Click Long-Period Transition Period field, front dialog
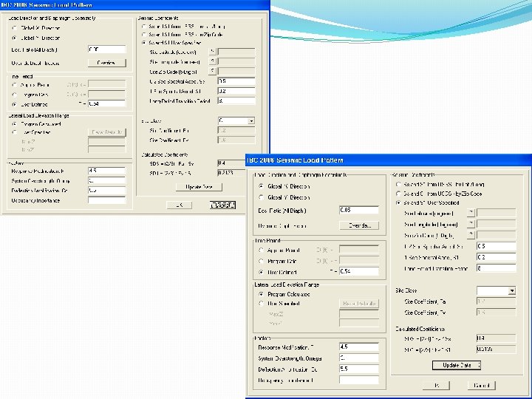 (497, 268)
